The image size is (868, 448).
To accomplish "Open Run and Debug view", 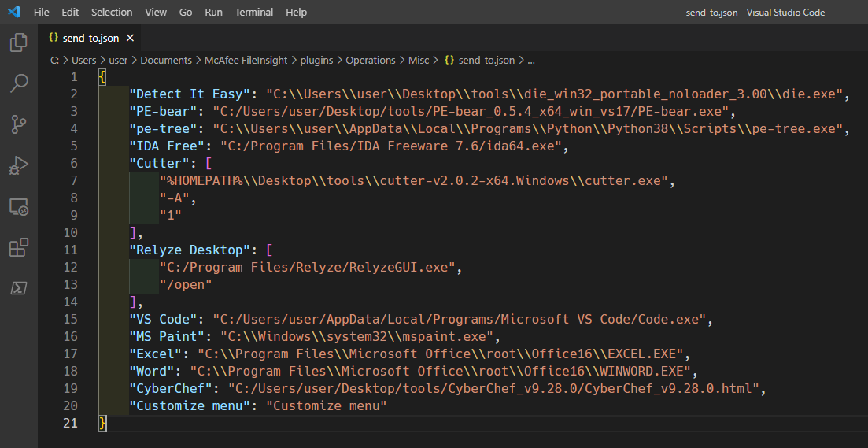I will [19, 165].
